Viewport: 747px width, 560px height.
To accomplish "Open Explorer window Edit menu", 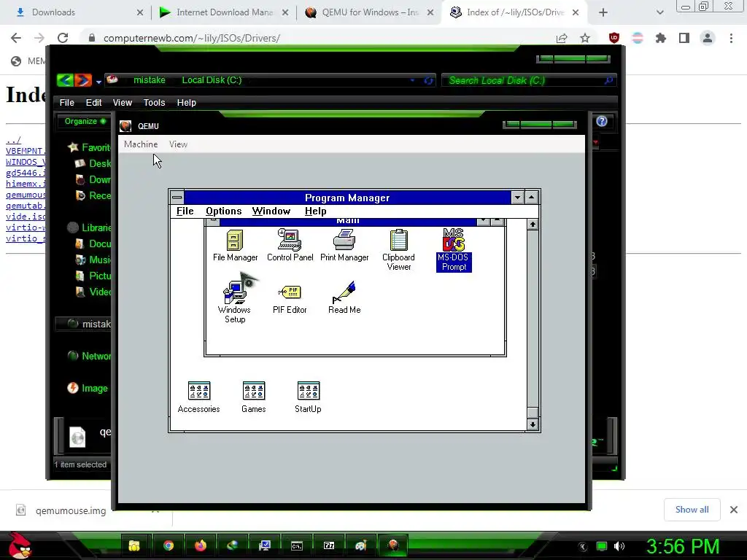I will 93,102.
